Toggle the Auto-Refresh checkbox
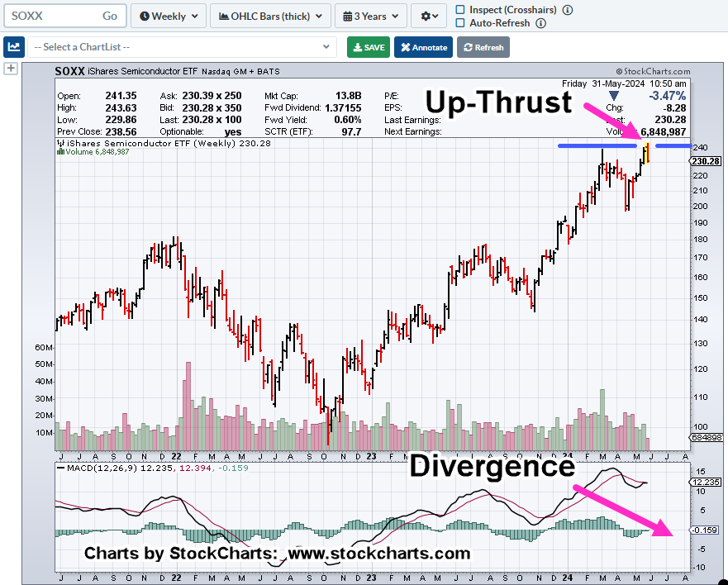The height and width of the screenshot is (585, 728). coord(460,23)
